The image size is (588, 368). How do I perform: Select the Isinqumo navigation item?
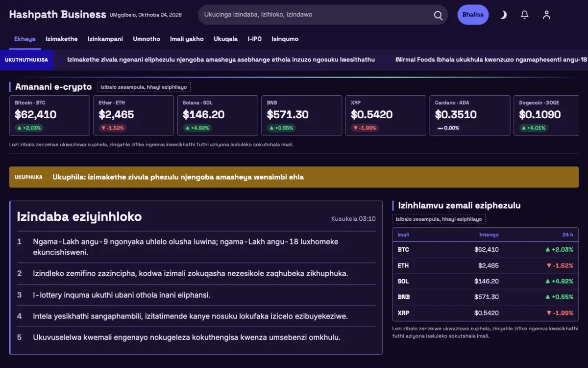[285, 39]
